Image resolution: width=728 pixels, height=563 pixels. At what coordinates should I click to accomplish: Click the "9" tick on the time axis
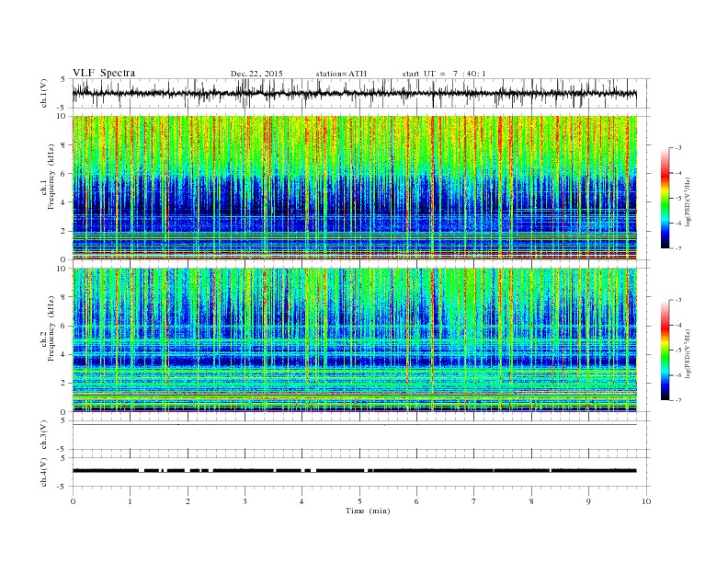(x=588, y=501)
